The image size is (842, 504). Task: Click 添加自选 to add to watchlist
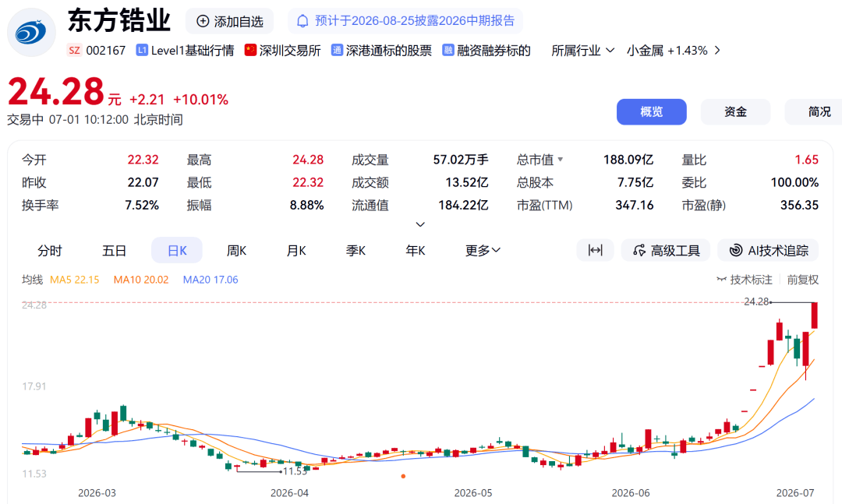[x=229, y=22]
